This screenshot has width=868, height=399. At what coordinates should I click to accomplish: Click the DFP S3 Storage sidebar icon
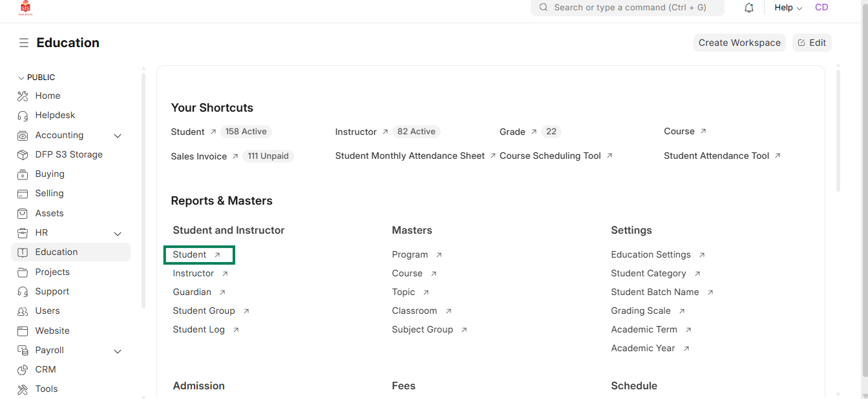tap(23, 155)
